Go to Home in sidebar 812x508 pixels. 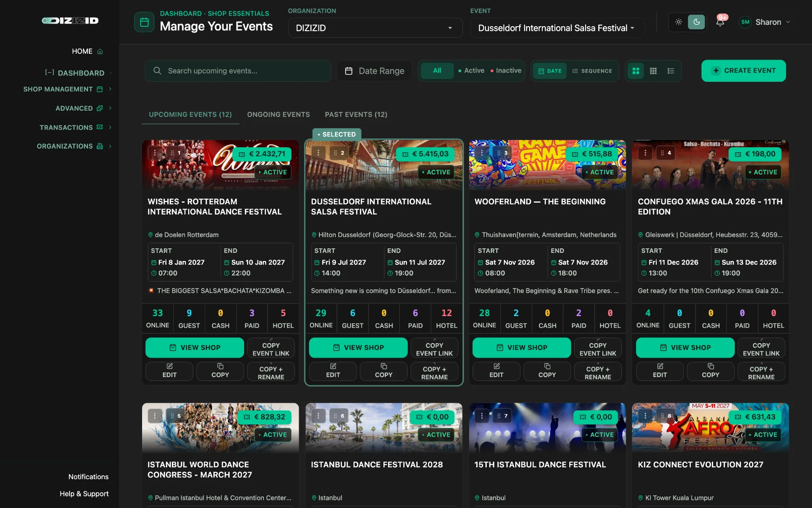[88, 51]
